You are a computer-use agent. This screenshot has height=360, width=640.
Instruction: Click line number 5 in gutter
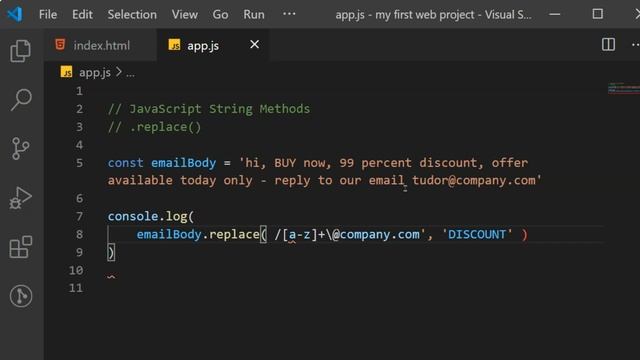[79, 163]
